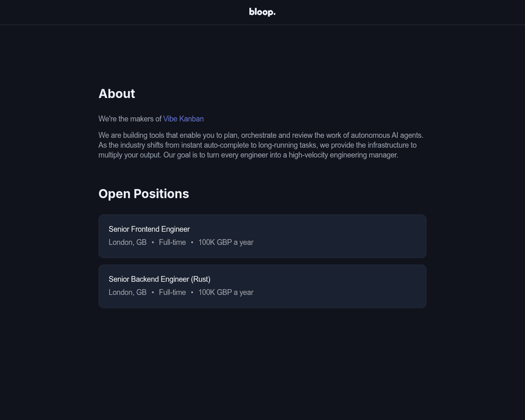Click 100K GBP salary in Frontend Engineer card

(226, 242)
